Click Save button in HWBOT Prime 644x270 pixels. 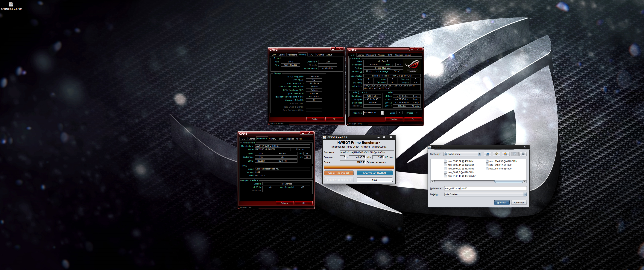click(x=374, y=180)
